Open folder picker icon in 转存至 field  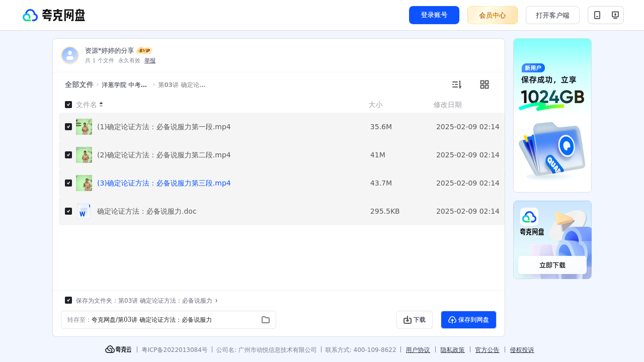click(266, 320)
